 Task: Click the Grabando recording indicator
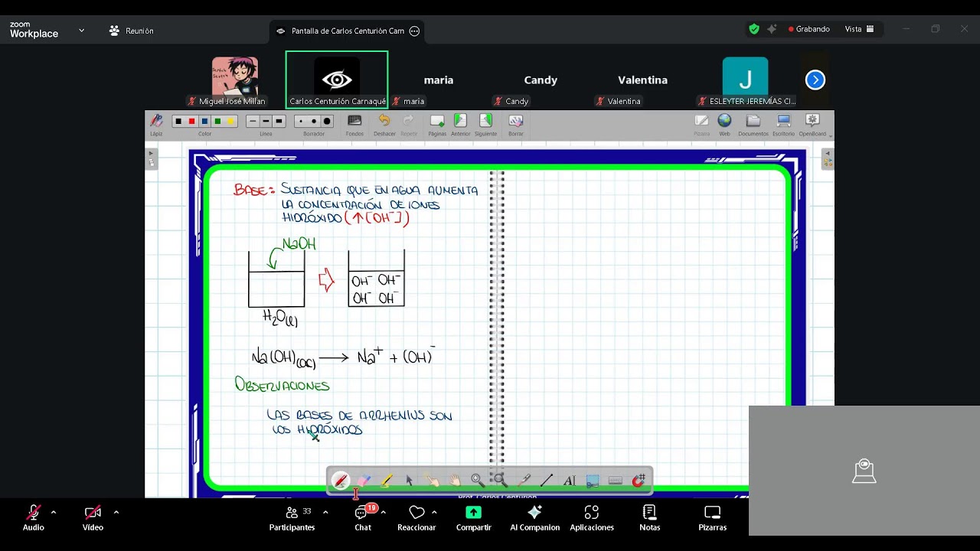[809, 29]
